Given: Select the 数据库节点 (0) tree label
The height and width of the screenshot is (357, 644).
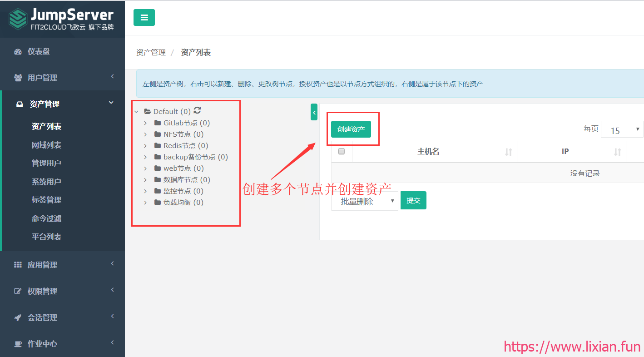Looking at the screenshot, I should click(x=187, y=179).
